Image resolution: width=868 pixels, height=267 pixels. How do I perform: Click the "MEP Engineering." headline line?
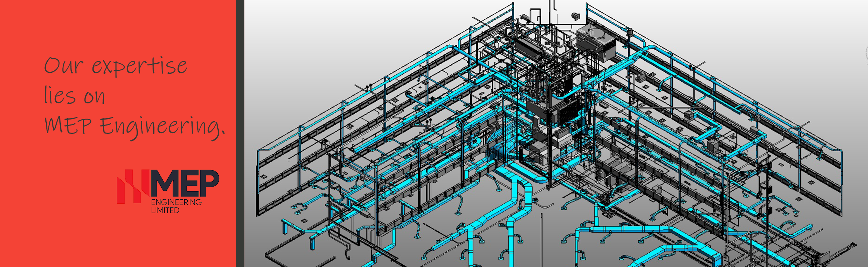[x=134, y=126]
